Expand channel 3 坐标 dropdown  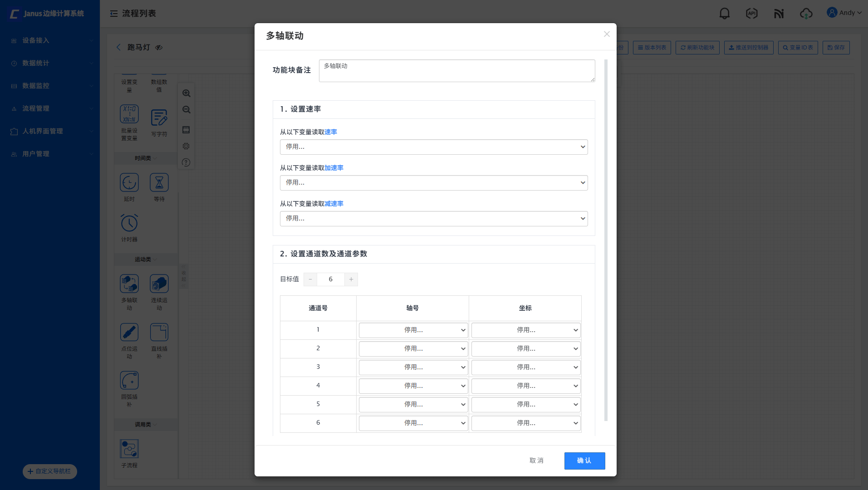click(525, 367)
